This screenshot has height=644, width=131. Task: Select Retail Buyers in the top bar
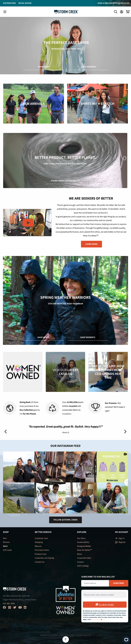pos(25,3)
